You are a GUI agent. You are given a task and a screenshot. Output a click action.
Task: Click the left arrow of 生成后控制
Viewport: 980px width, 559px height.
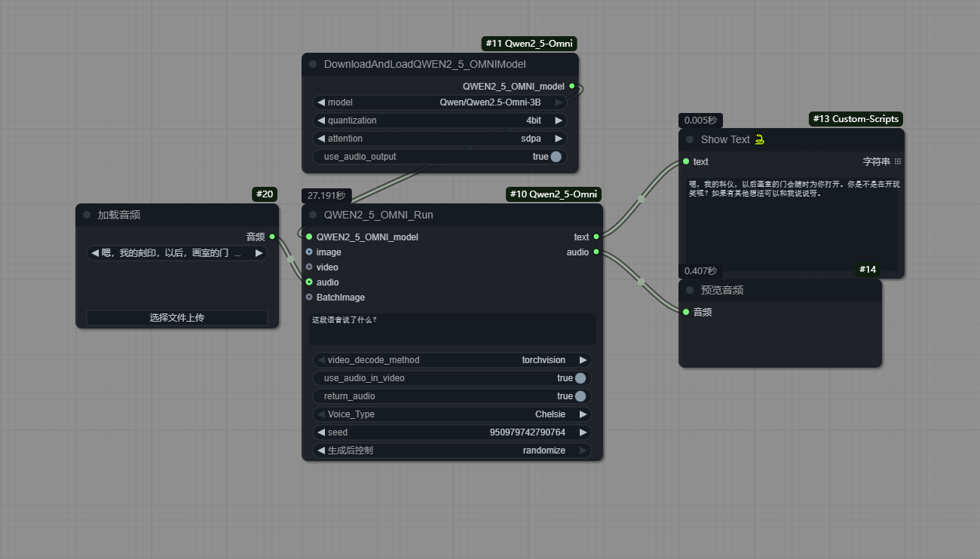click(321, 451)
